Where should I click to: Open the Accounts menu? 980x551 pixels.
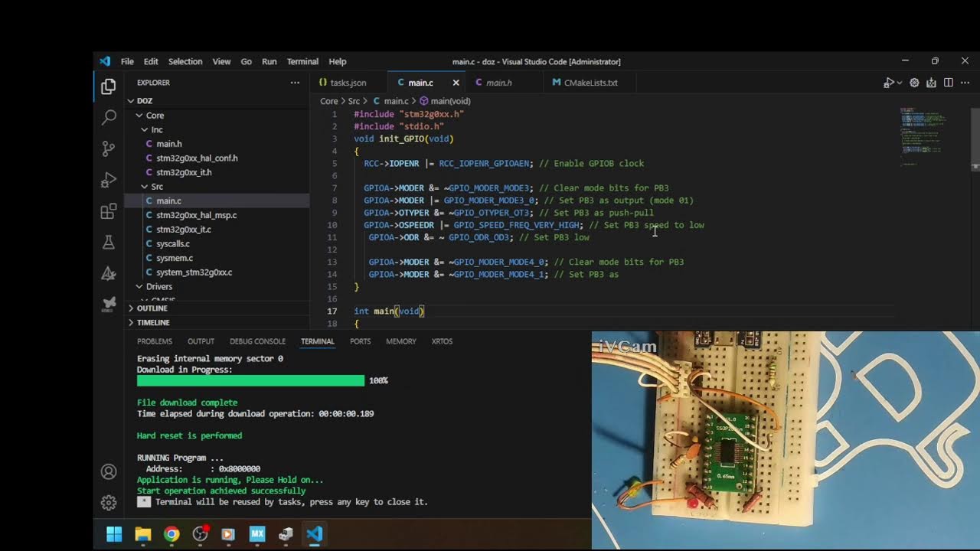tap(109, 471)
